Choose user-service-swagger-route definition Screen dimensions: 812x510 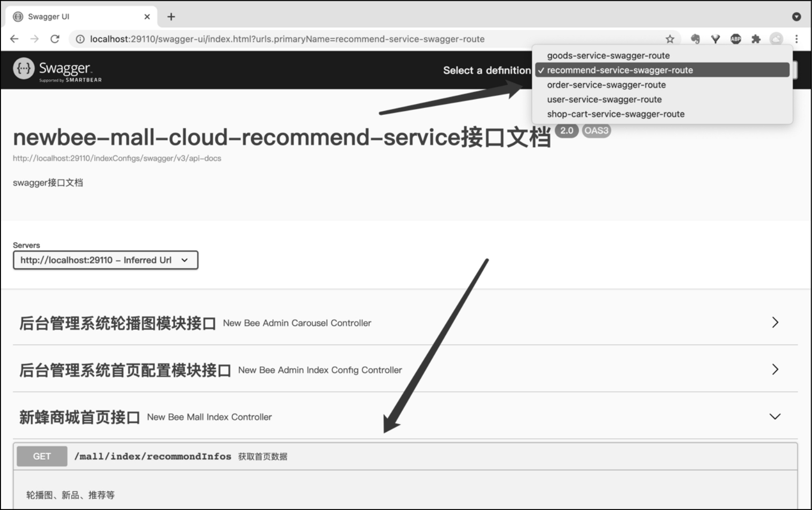662,100
